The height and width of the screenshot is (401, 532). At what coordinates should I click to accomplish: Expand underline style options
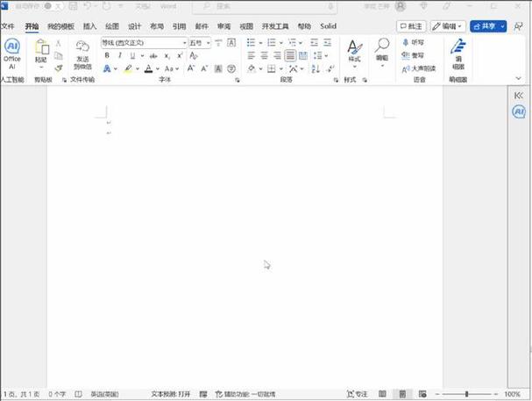pyautogui.click(x=142, y=55)
